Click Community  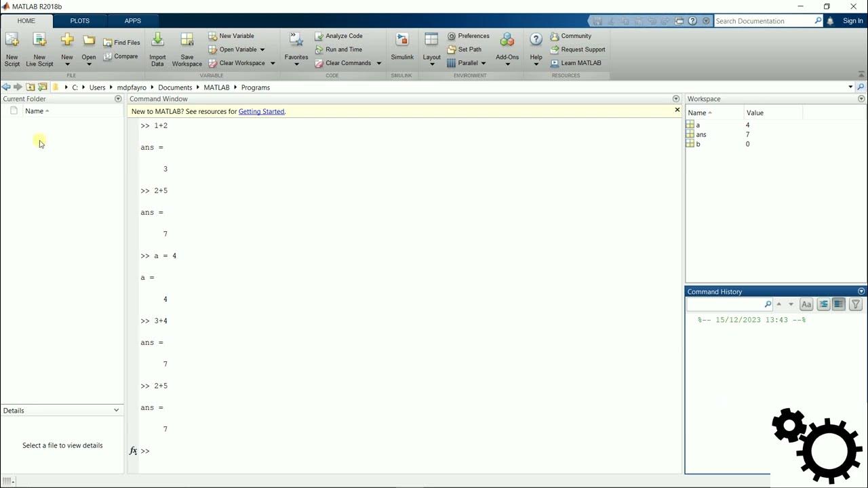pyautogui.click(x=570, y=36)
